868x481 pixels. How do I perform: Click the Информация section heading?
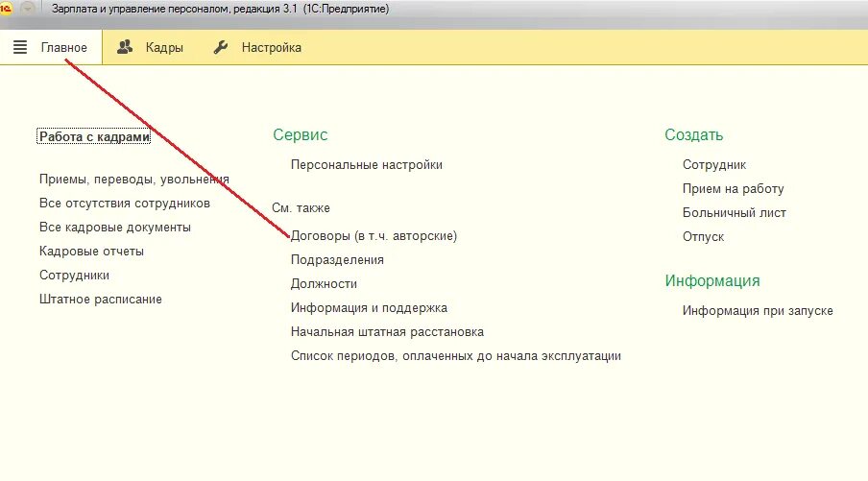point(711,280)
